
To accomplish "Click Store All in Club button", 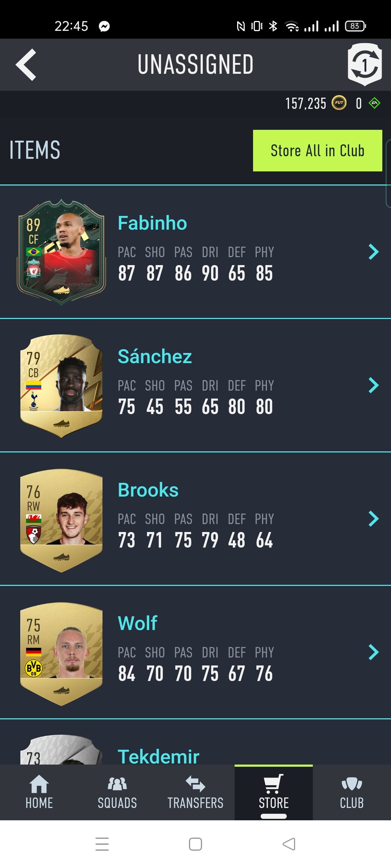I will (317, 150).
